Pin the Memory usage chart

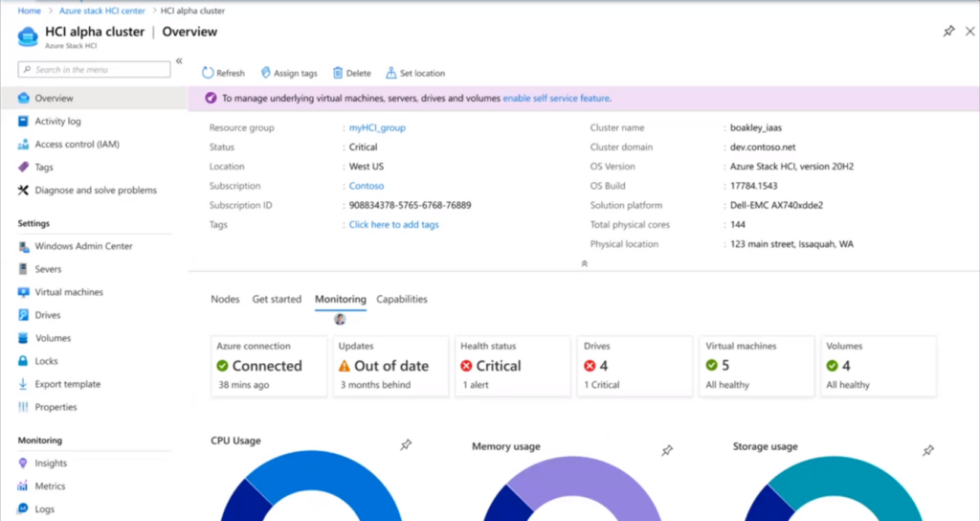point(667,450)
